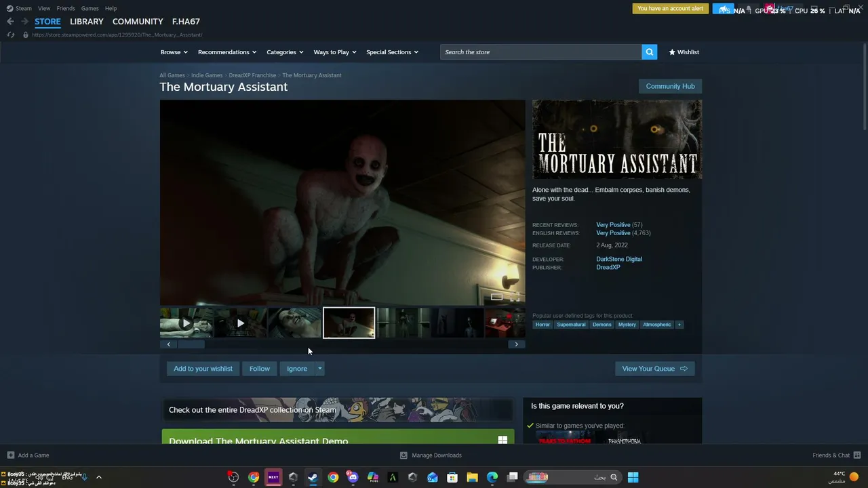
Task: Expand the Browse dropdown
Action: 174,52
